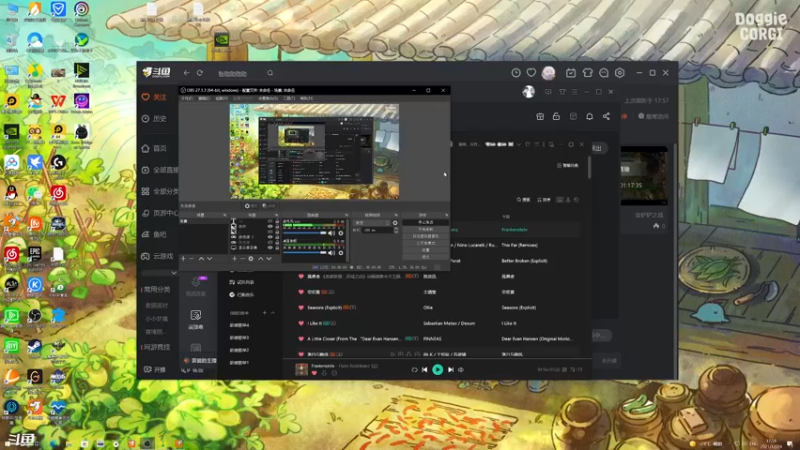Viewport: 800px width, 450px height.
Task: Open Douyu favorites heart icon in title bar
Action: [531, 73]
